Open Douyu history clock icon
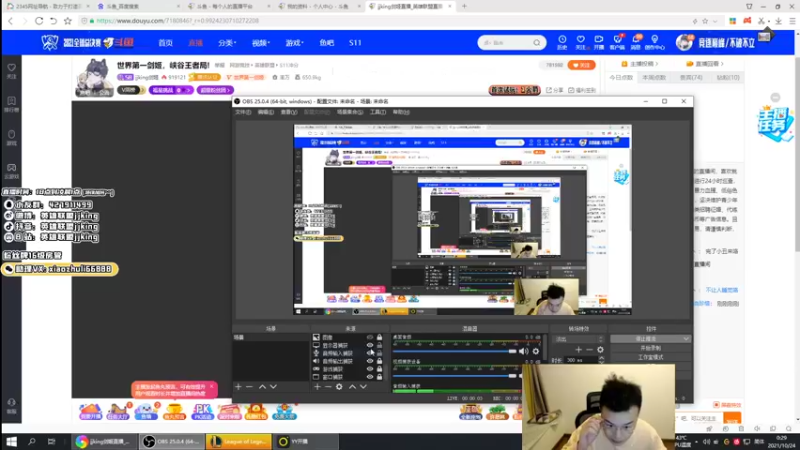 point(562,42)
